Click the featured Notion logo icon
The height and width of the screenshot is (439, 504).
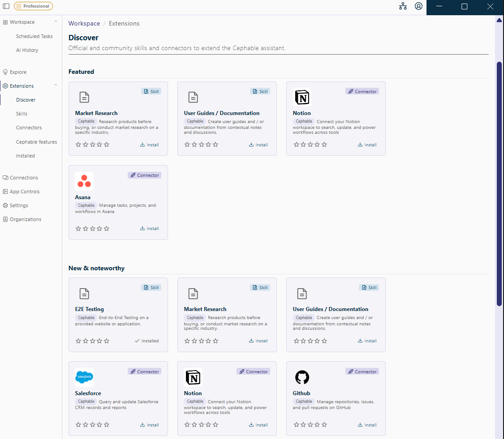[302, 97]
